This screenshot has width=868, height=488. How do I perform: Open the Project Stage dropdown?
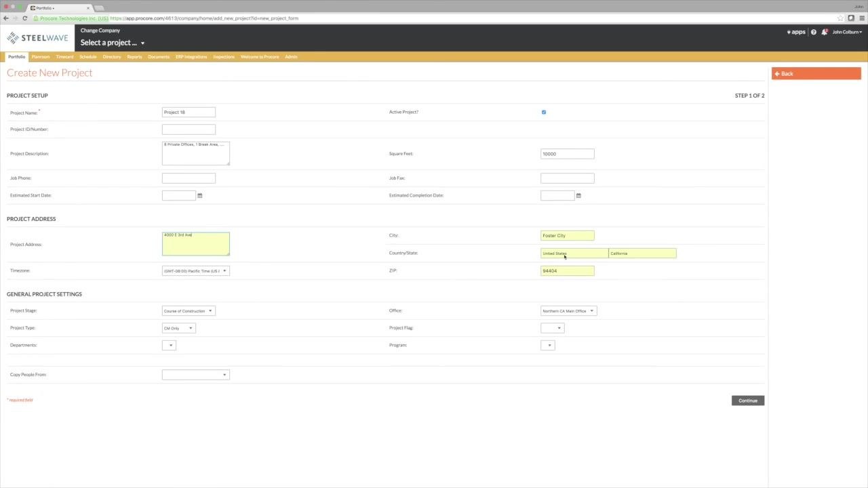[188, 311]
